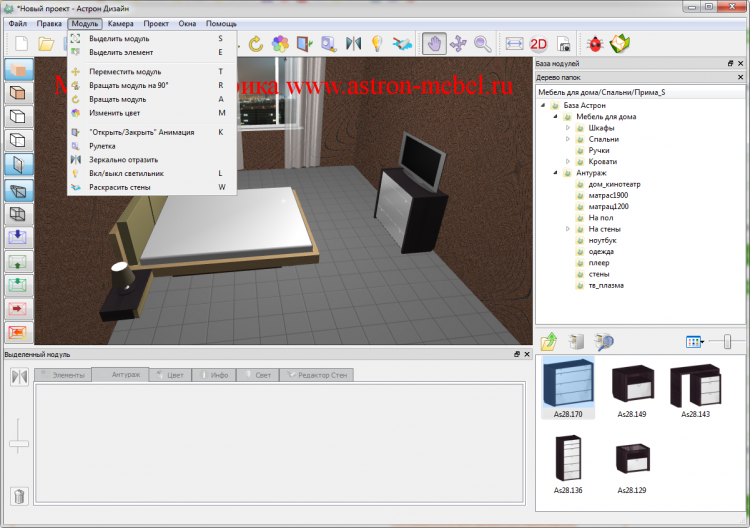750x528 pixels.
Task: Expand the Кровати folder node
Action: [x=567, y=161]
